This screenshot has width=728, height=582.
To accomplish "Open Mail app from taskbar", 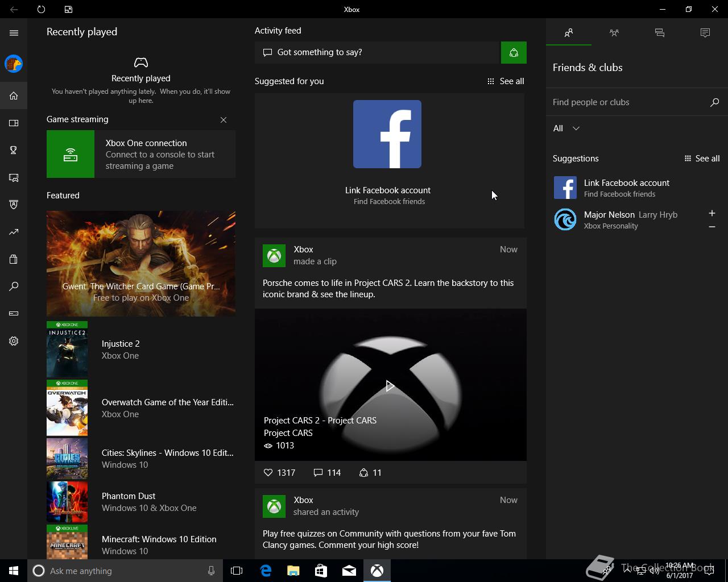I will 349,571.
